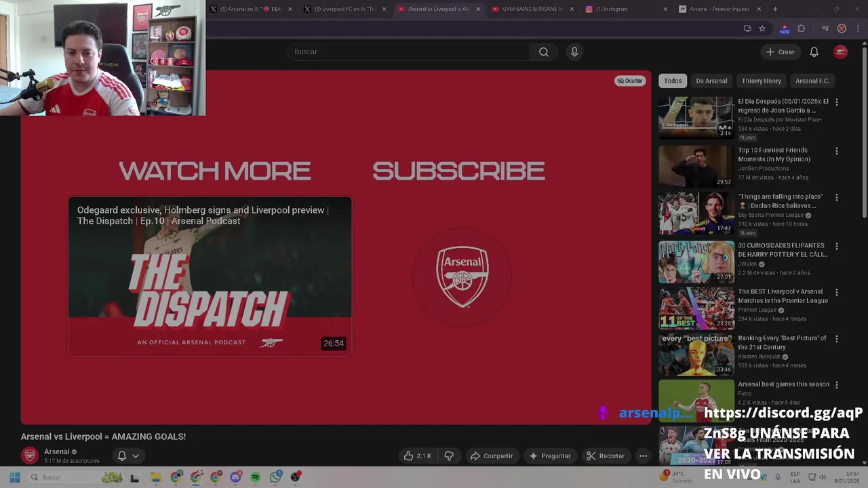Open Arsenal channel avatar

pyautogui.click(x=29, y=455)
